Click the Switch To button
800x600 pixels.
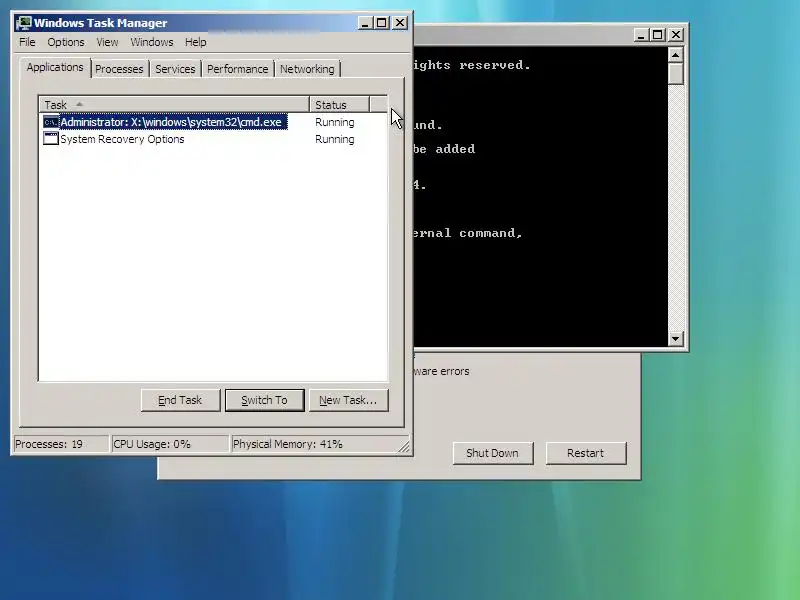pos(264,400)
